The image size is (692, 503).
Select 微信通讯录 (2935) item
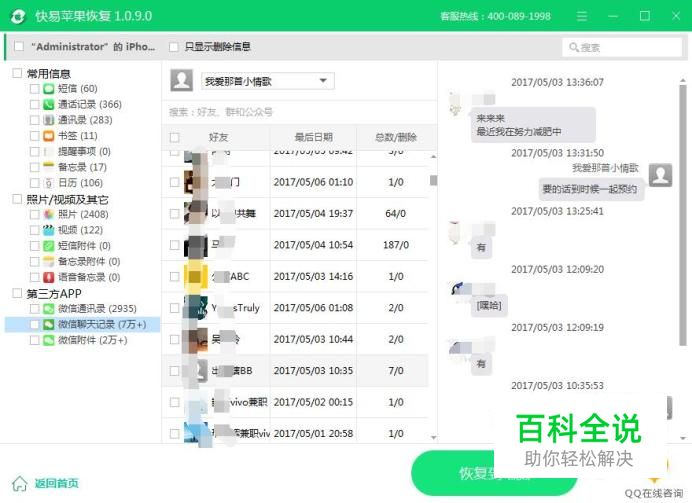point(97,309)
